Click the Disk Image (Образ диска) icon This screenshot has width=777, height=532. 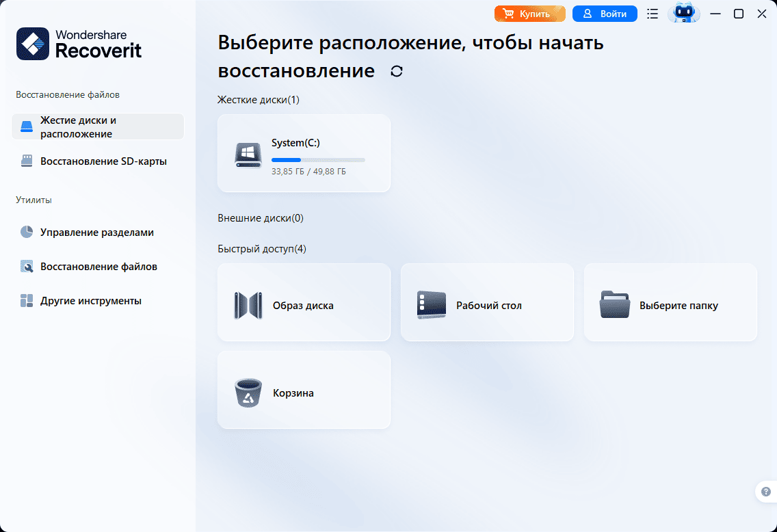point(248,306)
